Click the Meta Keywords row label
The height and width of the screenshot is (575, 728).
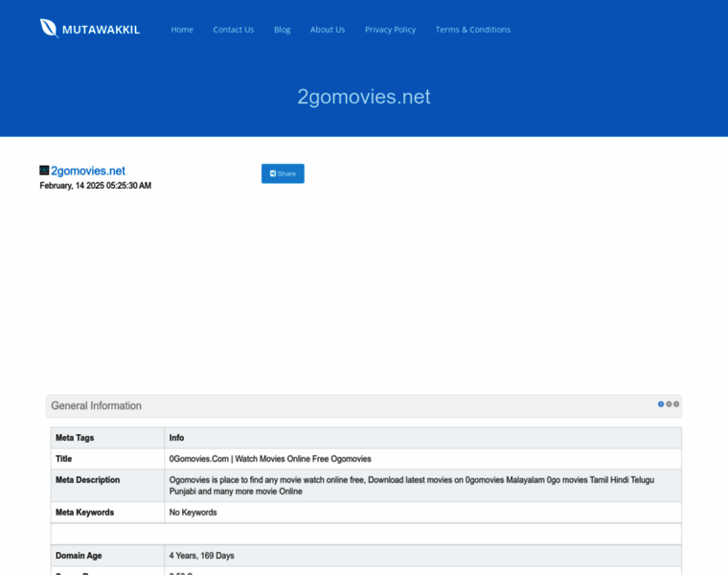point(84,513)
